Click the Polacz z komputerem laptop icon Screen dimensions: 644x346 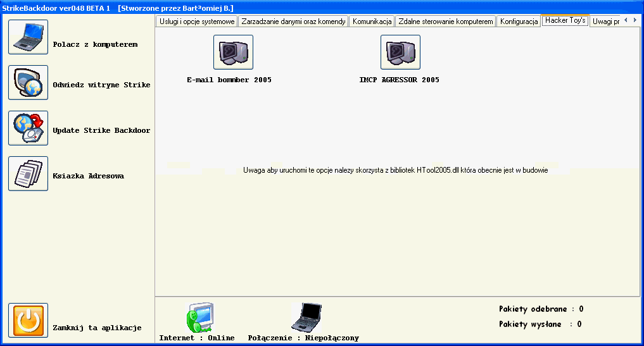click(28, 37)
